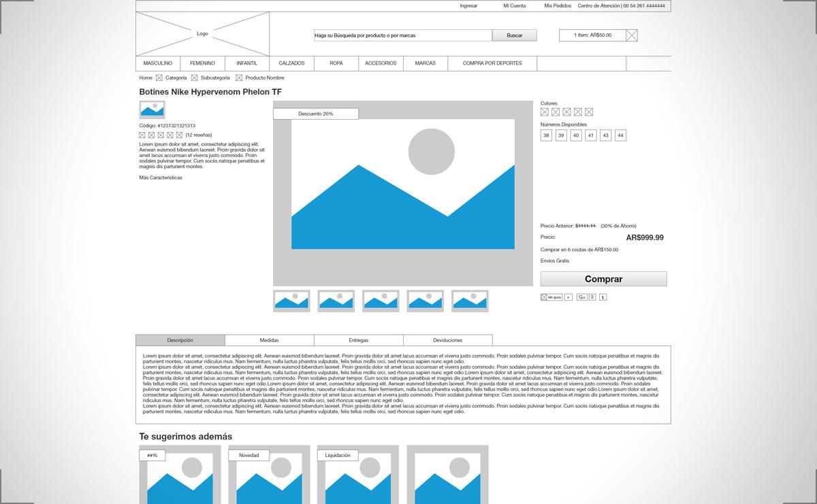The height and width of the screenshot is (504, 817).
Task: Open the Mi Cuenta link
Action: coord(515,5)
